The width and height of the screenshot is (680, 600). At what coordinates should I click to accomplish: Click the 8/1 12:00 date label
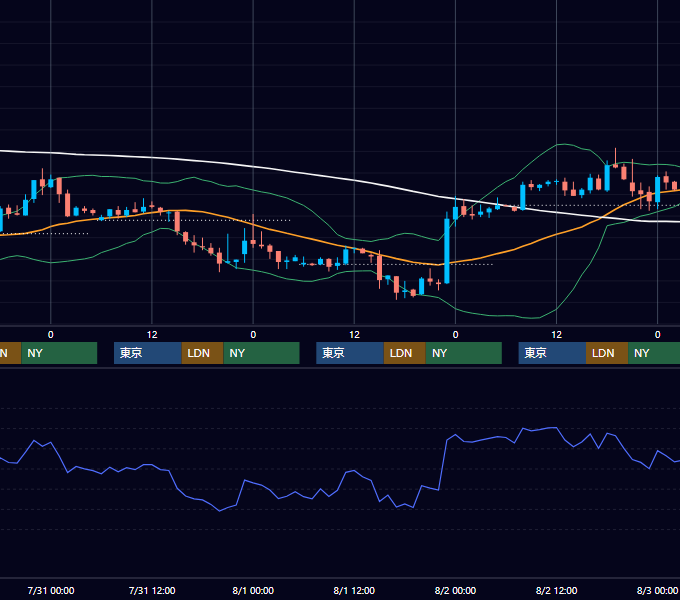(354, 590)
